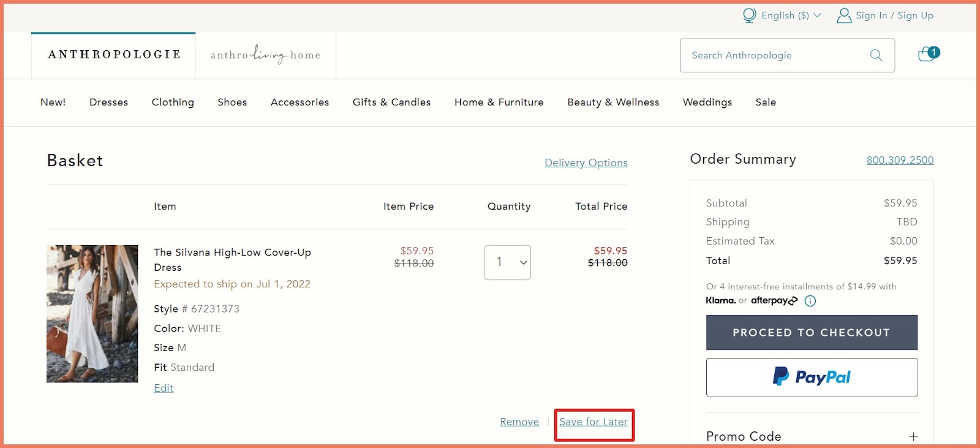The height and width of the screenshot is (448, 980).
Task: Remove the item from the basket
Action: coord(519,422)
